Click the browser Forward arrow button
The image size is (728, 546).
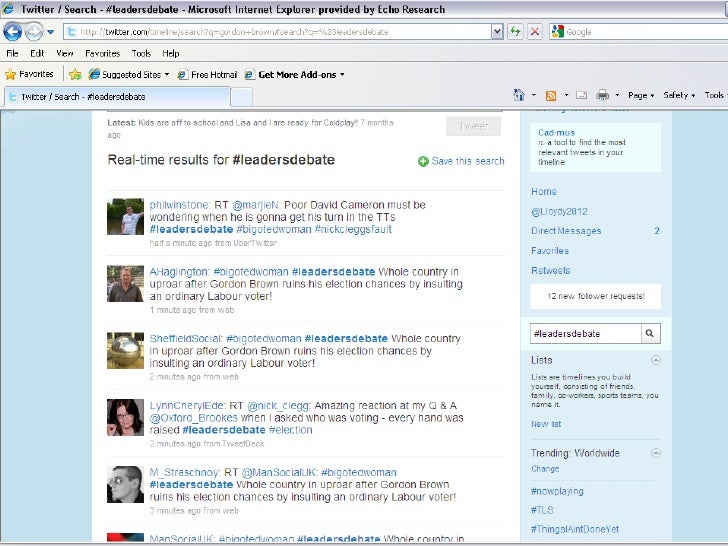33,32
